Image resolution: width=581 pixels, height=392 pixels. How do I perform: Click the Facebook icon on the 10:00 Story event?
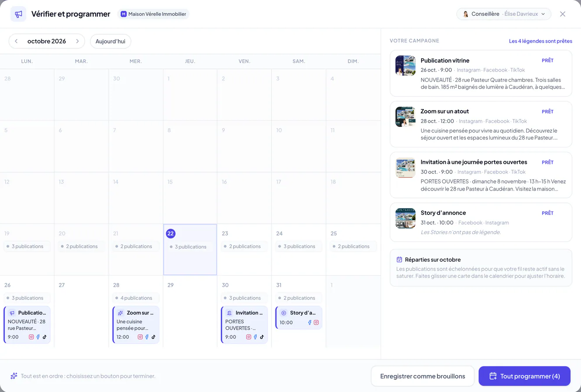(309, 323)
